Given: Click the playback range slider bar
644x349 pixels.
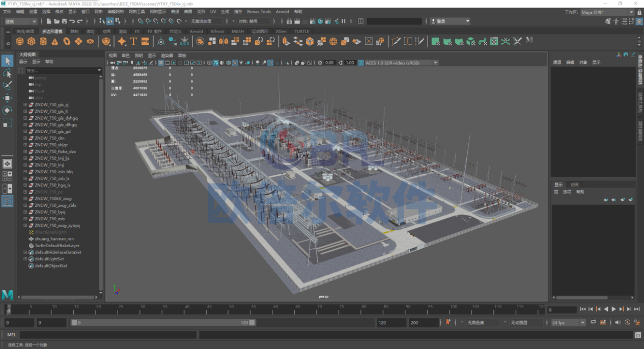Looking at the screenshot, I should (x=163, y=323).
